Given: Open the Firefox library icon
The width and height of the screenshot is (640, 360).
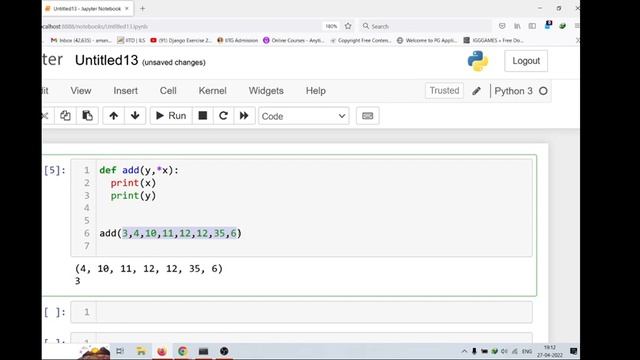Looking at the screenshot, I should [517, 26].
